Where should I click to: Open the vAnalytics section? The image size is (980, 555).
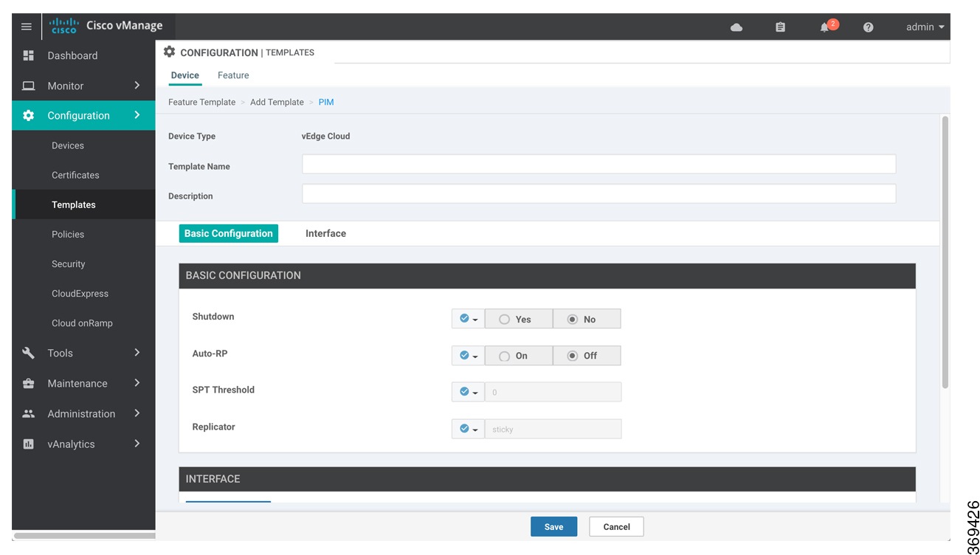(71, 444)
